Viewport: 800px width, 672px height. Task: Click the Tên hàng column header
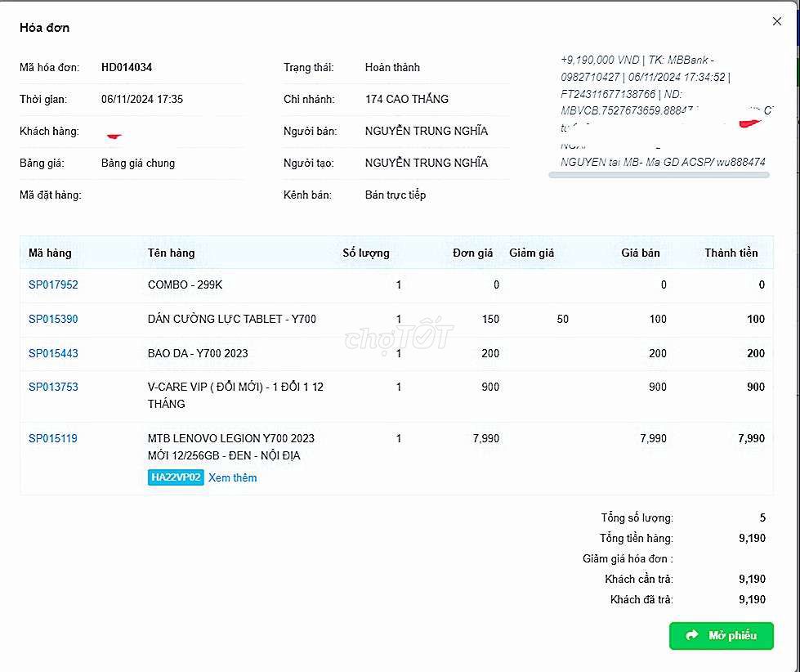pyautogui.click(x=172, y=253)
